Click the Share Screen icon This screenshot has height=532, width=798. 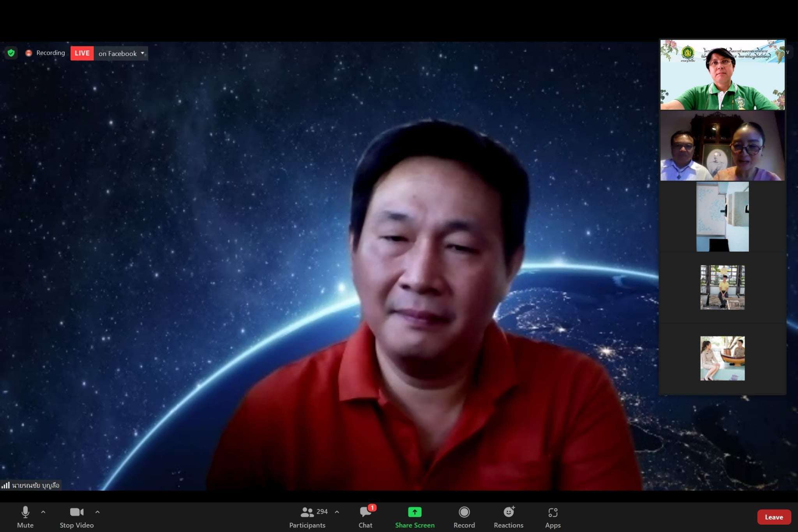click(415, 512)
